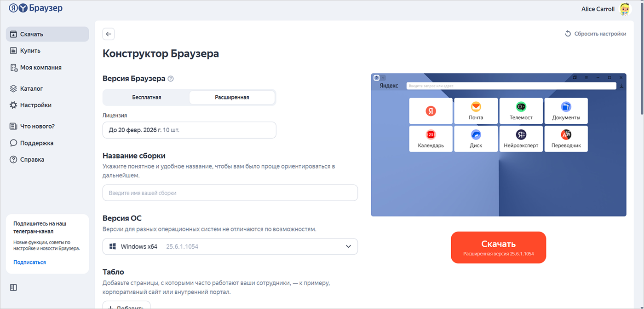Click the Alice Carroll user name
The width and height of the screenshot is (644, 309).
(x=598, y=9)
